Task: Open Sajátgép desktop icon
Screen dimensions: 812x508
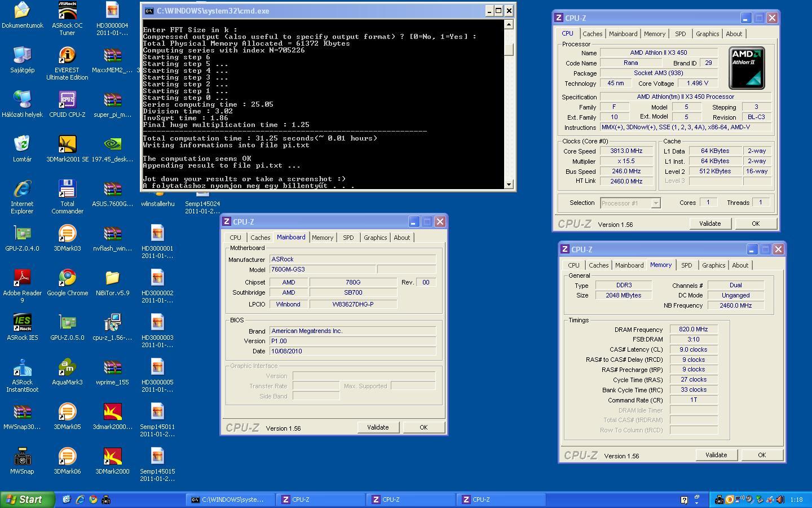Action: pyautogui.click(x=22, y=59)
